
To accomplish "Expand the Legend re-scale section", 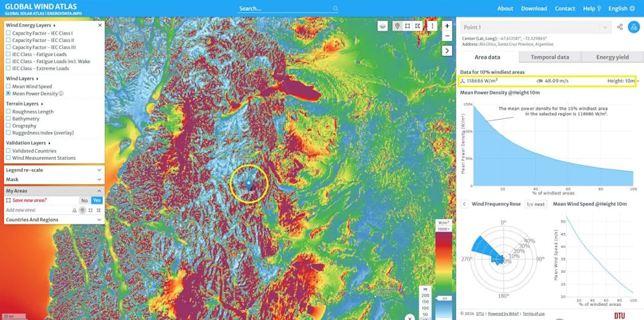I will click(x=54, y=170).
